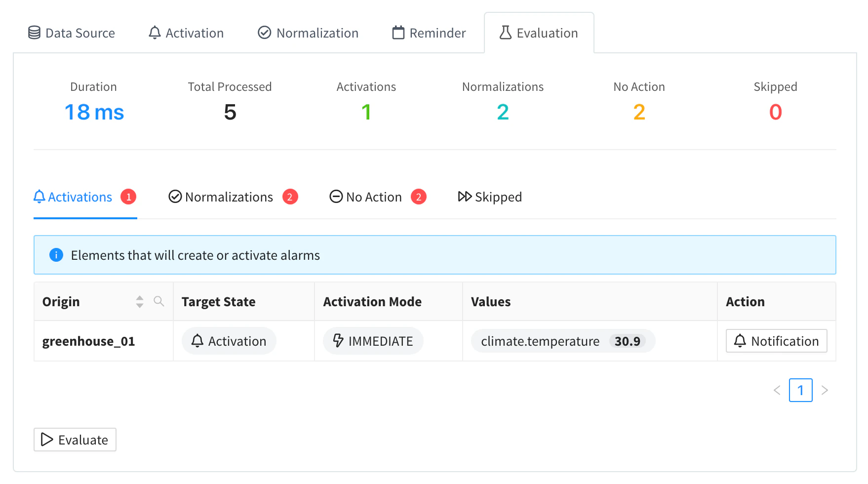
Task: Click the Activations count 1 in green
Action: tap(366, 112)
